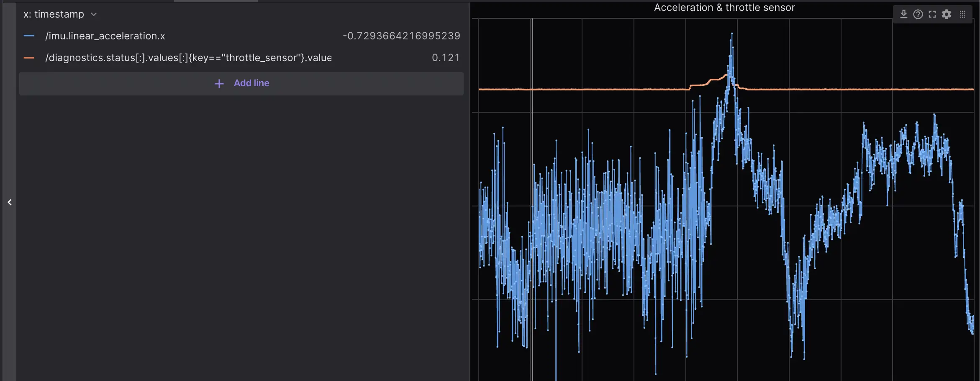Screen dimensions: 980x381
Task: Edit the /imu.linear_acceleration.x series path
Action: click(105, 36)
